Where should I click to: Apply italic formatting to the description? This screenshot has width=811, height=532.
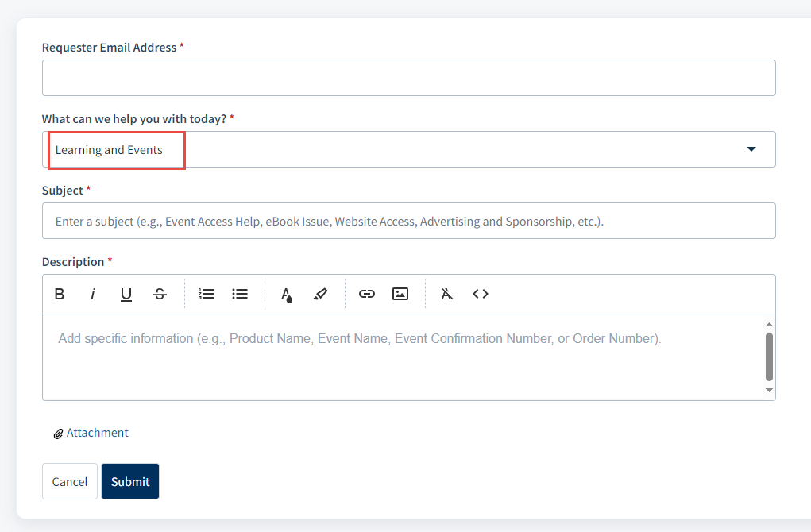(93, 294)
